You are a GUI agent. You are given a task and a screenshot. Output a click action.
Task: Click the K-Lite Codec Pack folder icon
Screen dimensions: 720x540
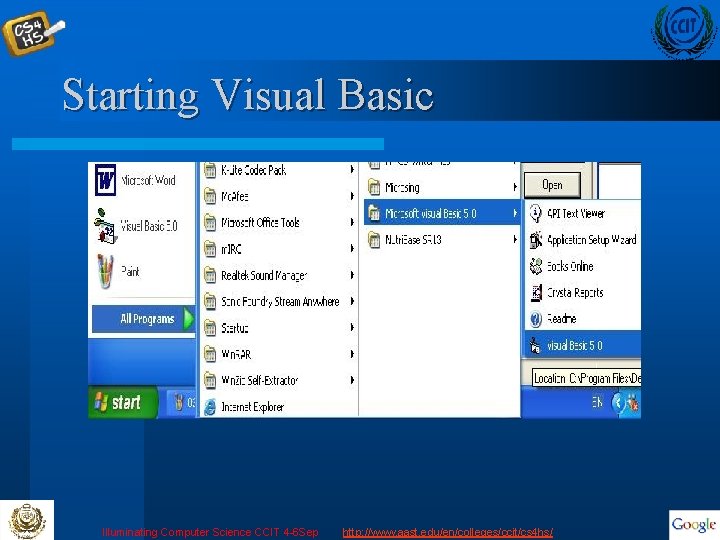coord(210,170)
